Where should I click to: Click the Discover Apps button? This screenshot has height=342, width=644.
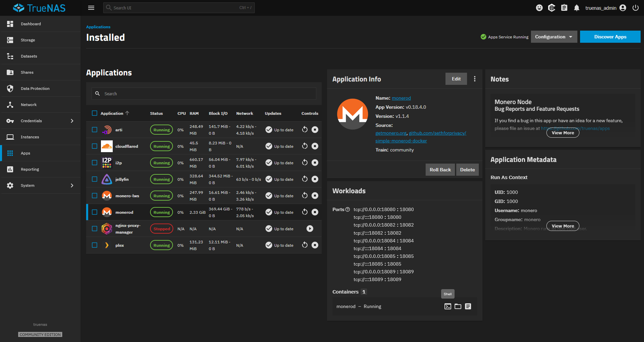click(610, 37)
